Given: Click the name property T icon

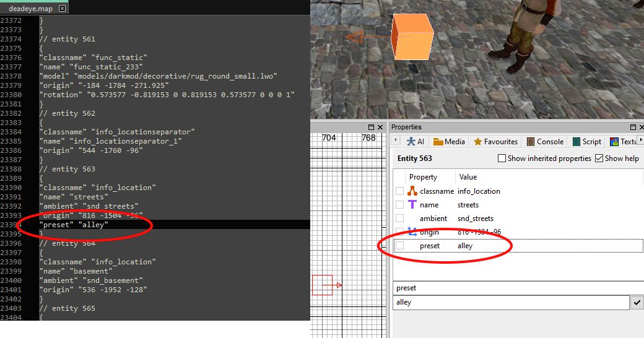Looking at the screenshot, I should point(412,204).
